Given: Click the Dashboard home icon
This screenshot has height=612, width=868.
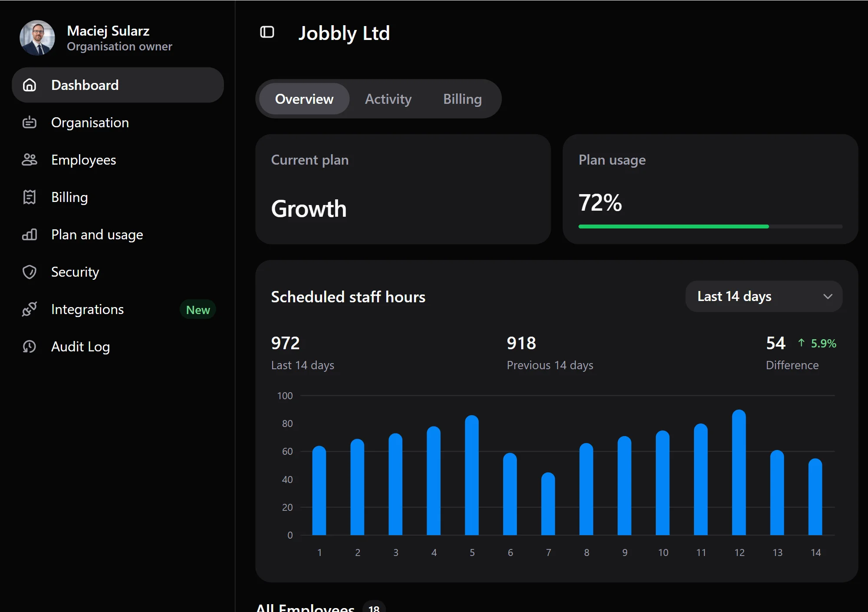Looking at the screenshot, I should [30, 85].
